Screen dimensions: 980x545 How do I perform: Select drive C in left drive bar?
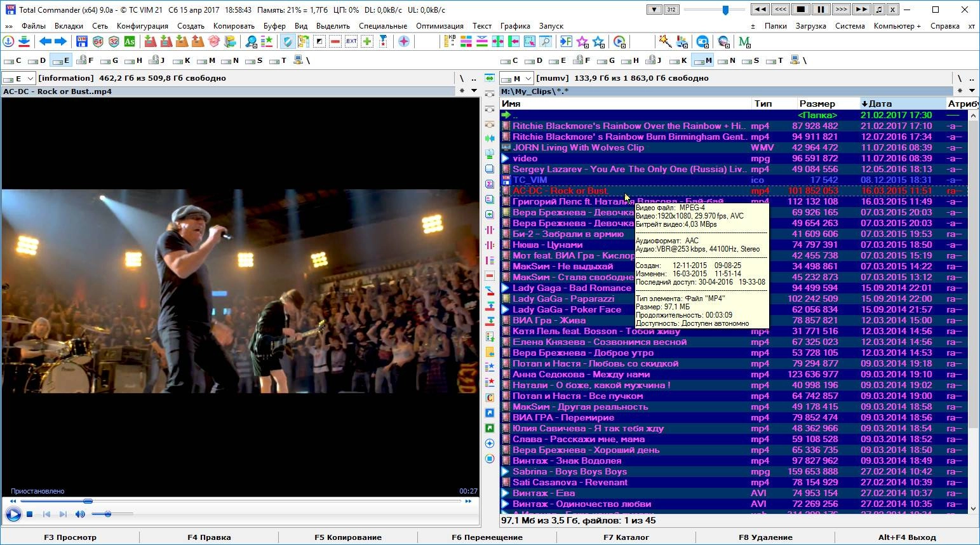point(13,61)
